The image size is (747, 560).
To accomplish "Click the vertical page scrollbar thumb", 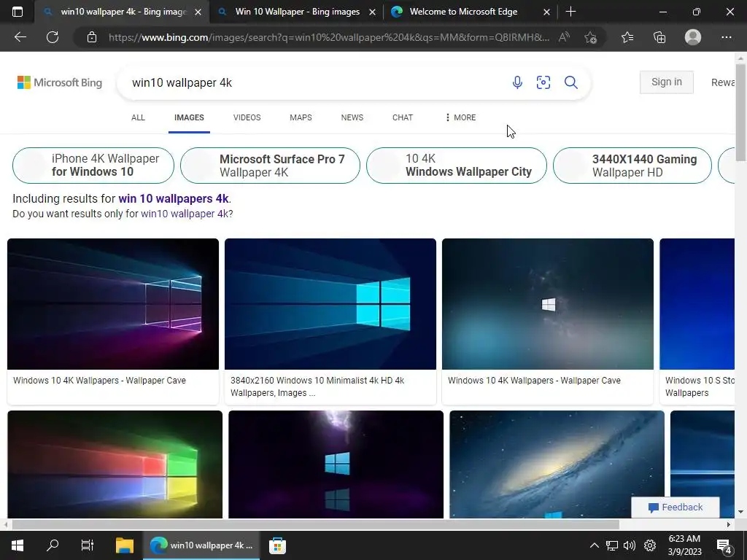I will point(740,112).
